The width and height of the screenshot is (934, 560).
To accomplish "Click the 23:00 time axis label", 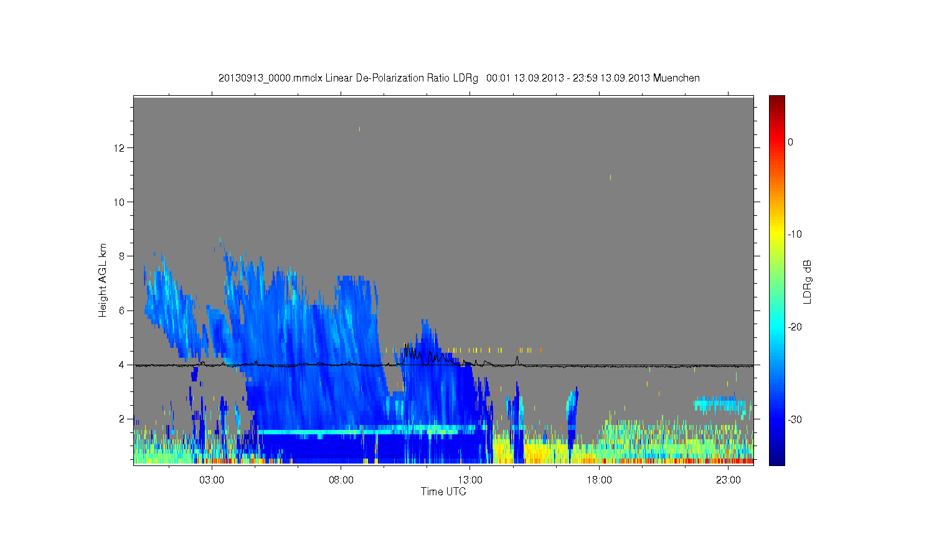I will (x=729, y=480).
